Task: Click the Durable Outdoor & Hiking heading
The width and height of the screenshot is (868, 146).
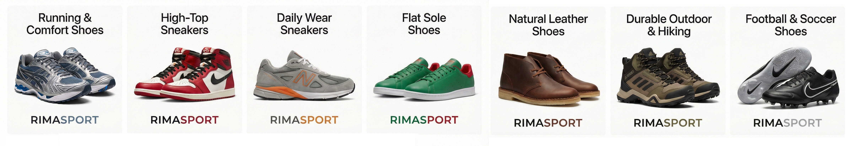Action: [669, 25]
